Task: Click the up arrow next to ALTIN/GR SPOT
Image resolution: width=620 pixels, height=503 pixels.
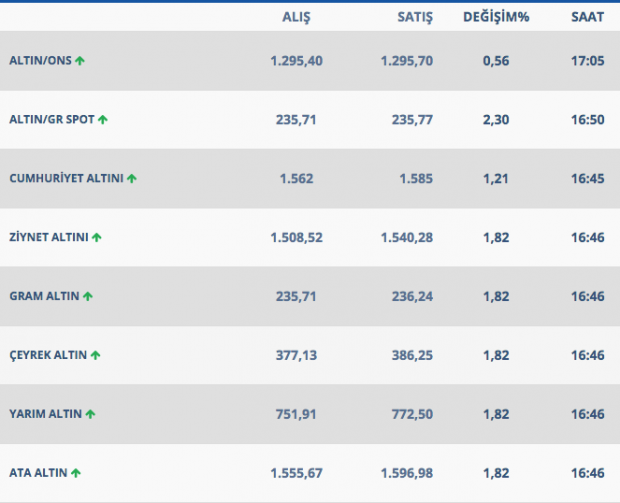Action: coord(103,120)
